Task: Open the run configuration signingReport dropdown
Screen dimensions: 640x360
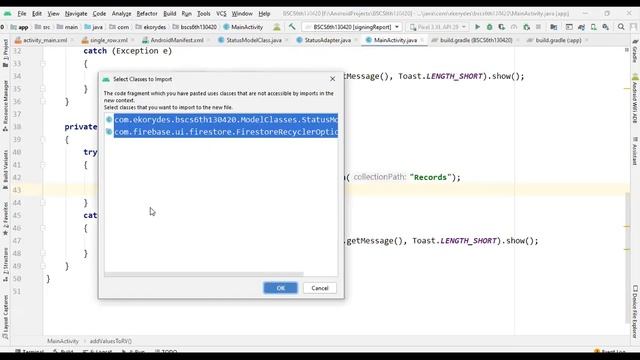Action: coord(352,27)
